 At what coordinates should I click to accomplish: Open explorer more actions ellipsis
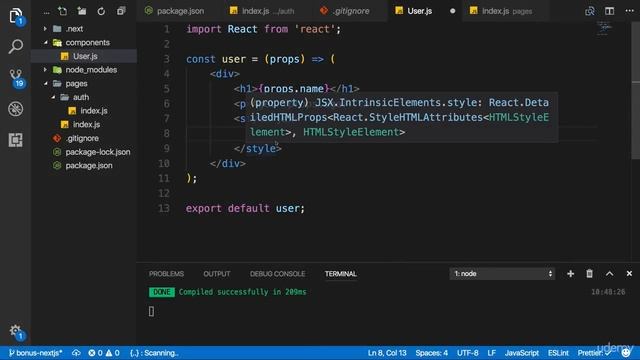tap(47, 12)
